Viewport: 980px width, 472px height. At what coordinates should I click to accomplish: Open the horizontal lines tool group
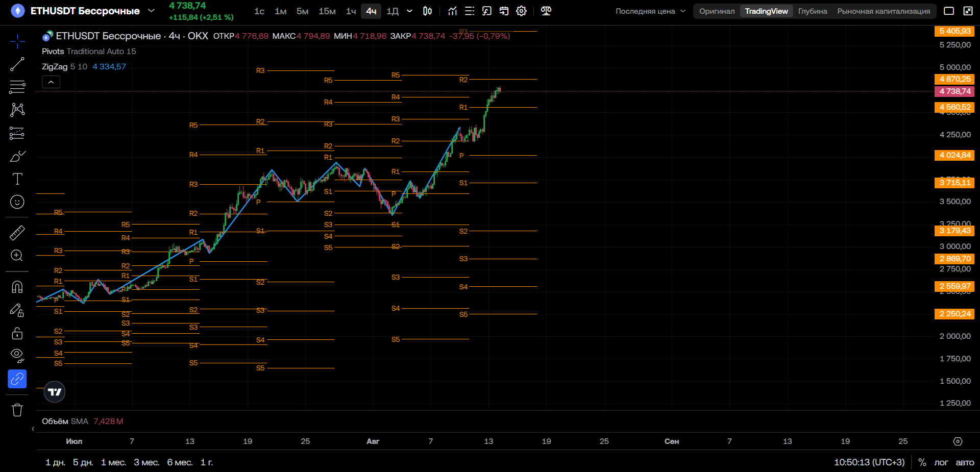[x=17, y=87]
